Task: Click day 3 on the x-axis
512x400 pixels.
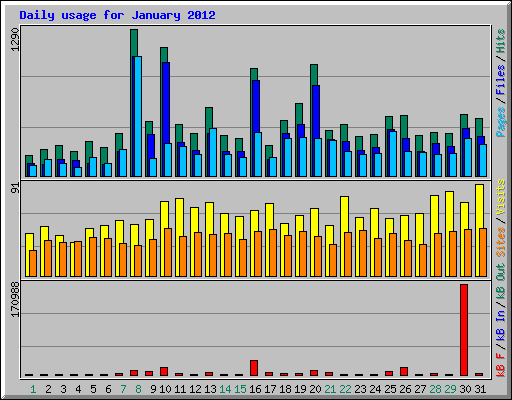Action: tap(63, 389)
